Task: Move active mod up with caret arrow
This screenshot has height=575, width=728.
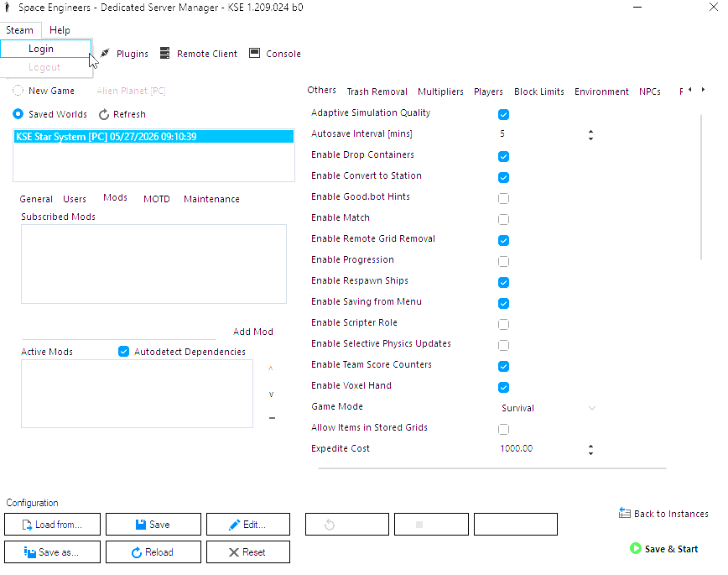Action: tap(271, 369)
